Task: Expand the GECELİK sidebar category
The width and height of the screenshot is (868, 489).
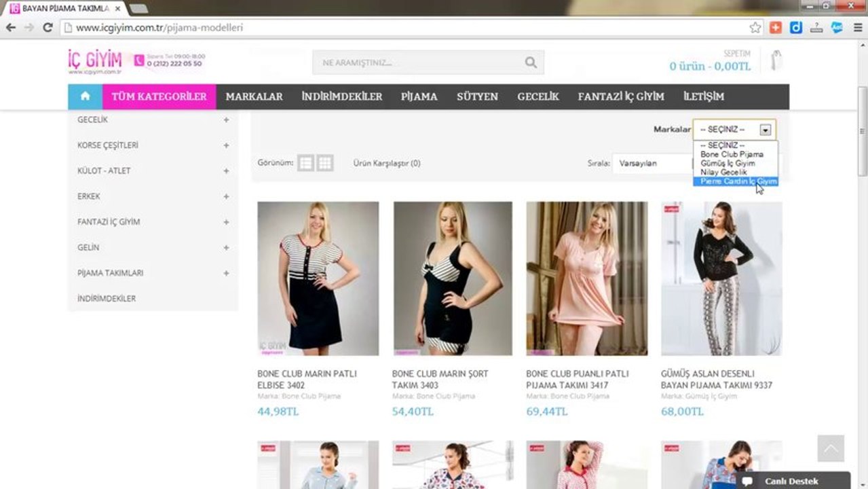Action: [x=226, y=120]
